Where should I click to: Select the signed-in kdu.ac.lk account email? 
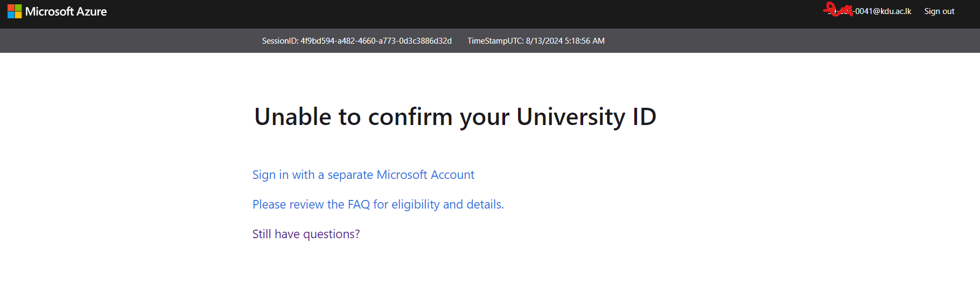point(870,11)
